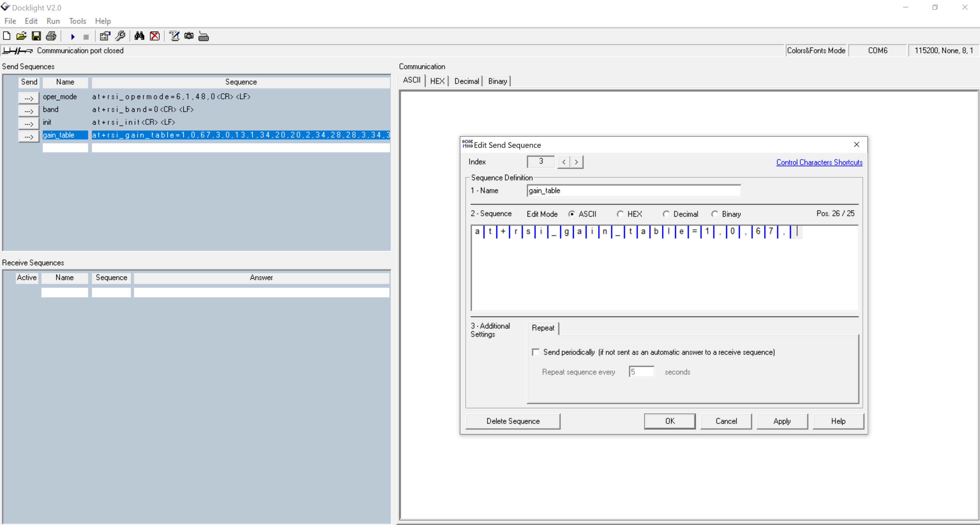Enable the Send periodically checkbox
The width and height of the screenshot is (980, 525).
click(536, 352)
